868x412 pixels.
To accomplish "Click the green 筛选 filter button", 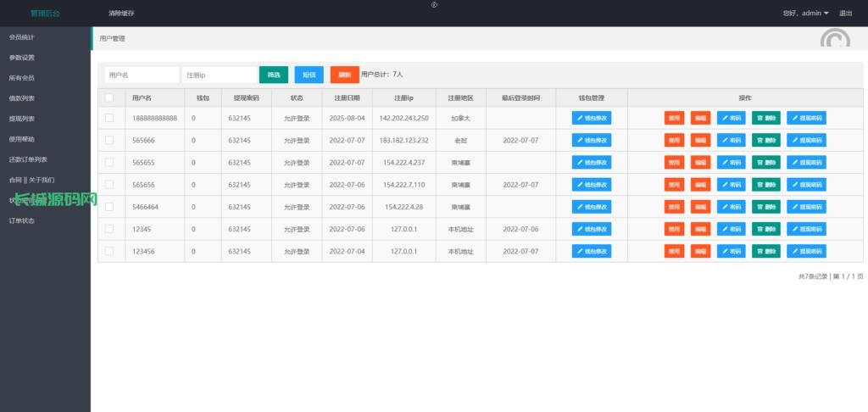I will (x=274, y=75).
